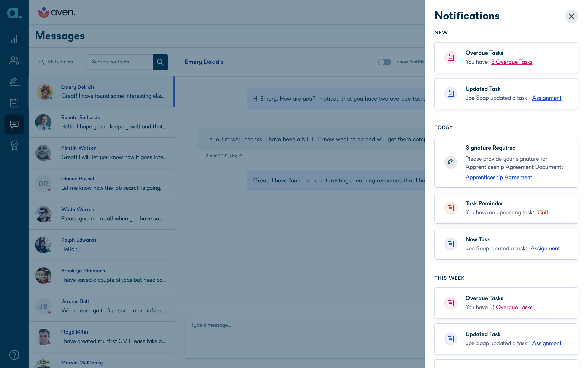This screenshot has height=368, width=588.
Task: Open the tasks clipboard sidebar icon
Action: tap(14, 103)
